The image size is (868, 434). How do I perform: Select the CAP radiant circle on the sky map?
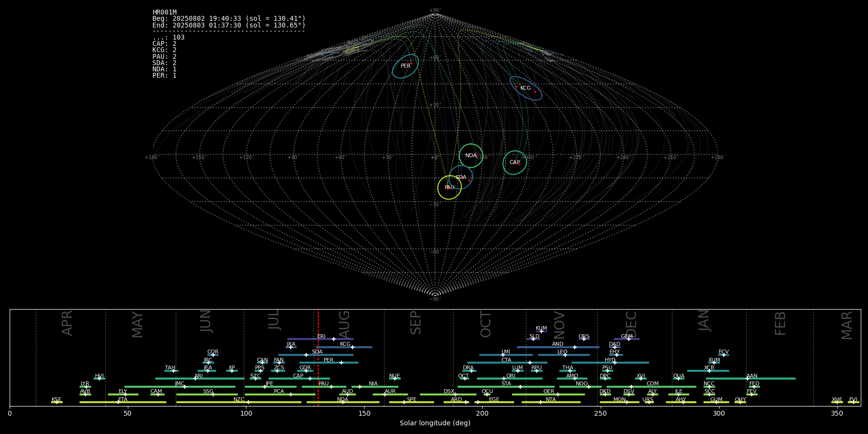(x=515, y=163)
